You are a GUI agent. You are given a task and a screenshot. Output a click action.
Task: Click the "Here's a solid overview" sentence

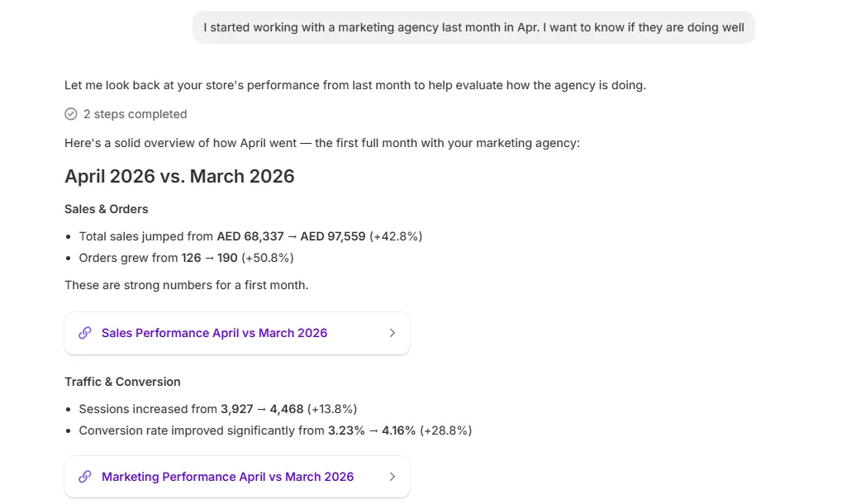point(322,143)
